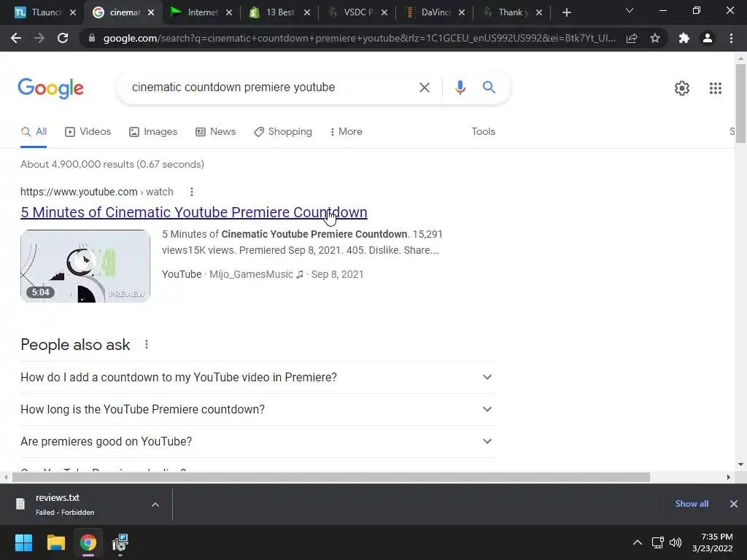Switch to News results
Viewport: 747px width, 560px height.
[x=215, y=131]
